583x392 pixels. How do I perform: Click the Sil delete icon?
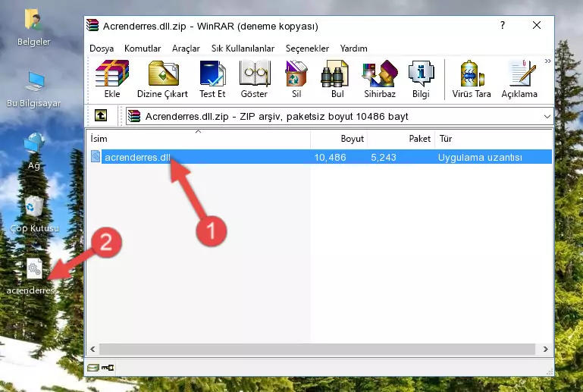point(296,79)
